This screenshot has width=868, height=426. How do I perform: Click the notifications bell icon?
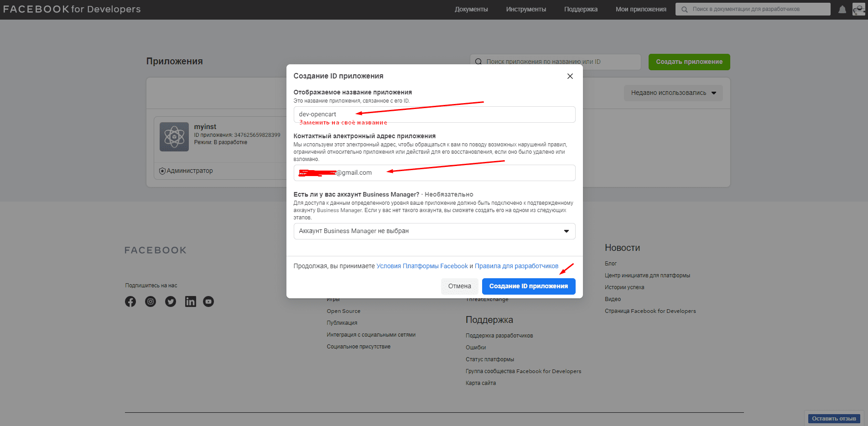pyautogui.click(x=842, y=10)
